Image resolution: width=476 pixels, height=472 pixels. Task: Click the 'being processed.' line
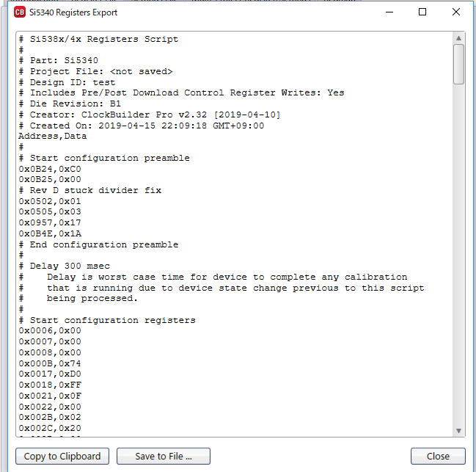click(x=78, y=298)
